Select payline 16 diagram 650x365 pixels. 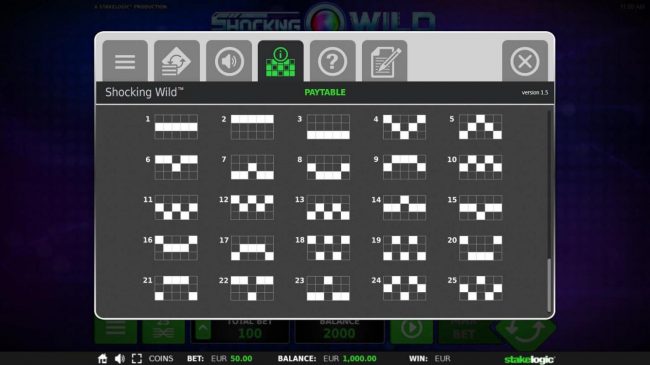click(x=176, y=248)
